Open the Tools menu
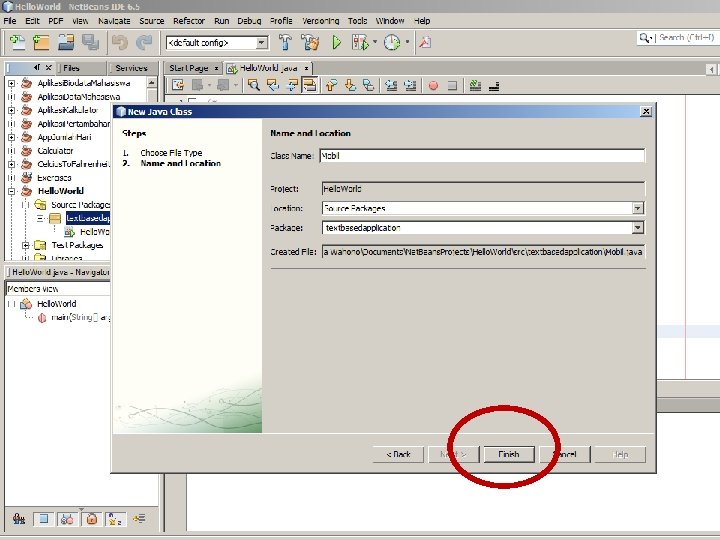720x540 pixels. click(x=357, y=21)
